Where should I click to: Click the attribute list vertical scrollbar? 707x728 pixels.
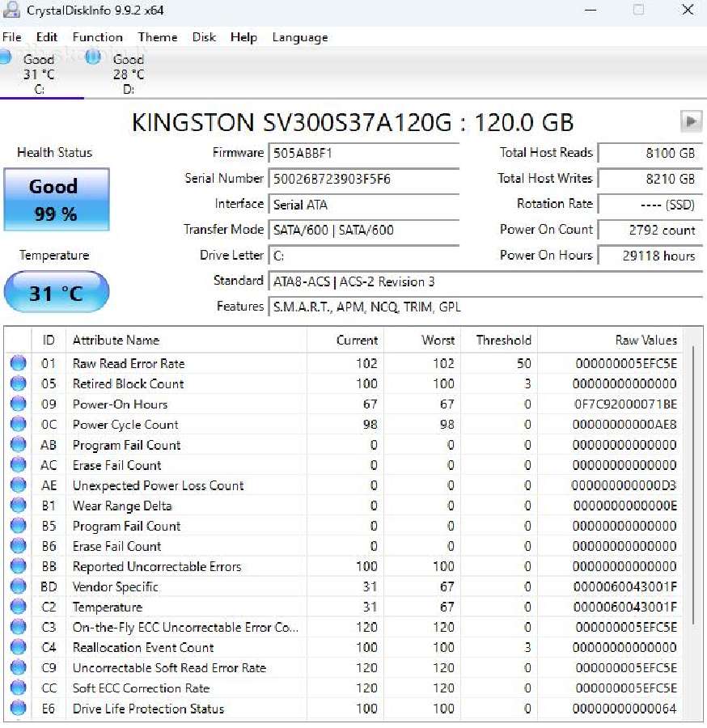click(693, 485)
